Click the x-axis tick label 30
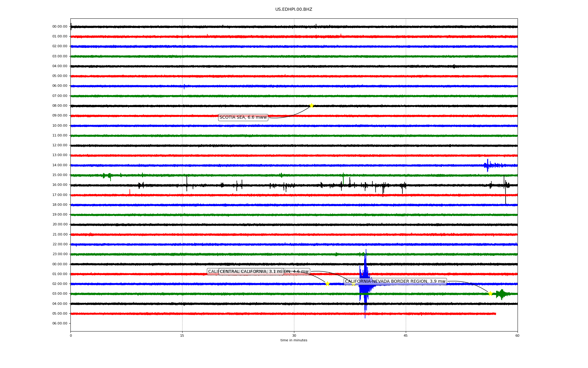This screenshot has height=368, width=588. [294, 336]
